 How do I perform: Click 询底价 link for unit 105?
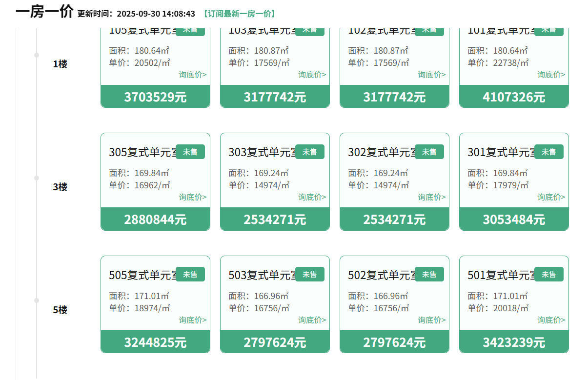(192, 75)
